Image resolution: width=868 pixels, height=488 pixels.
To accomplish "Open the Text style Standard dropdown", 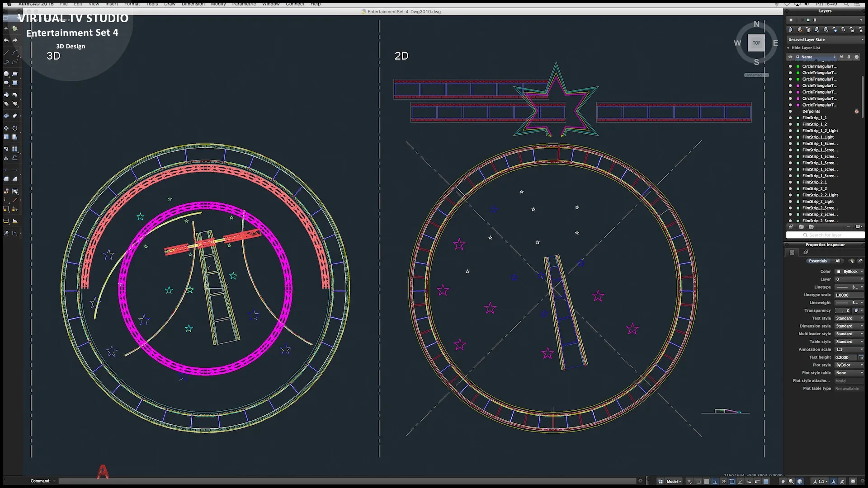I will pos(849,319).
